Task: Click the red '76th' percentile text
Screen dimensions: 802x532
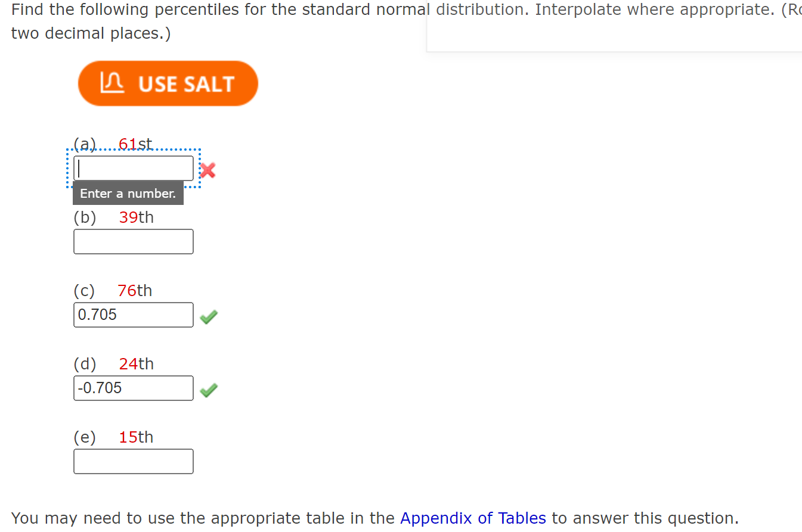Action: 134,290
